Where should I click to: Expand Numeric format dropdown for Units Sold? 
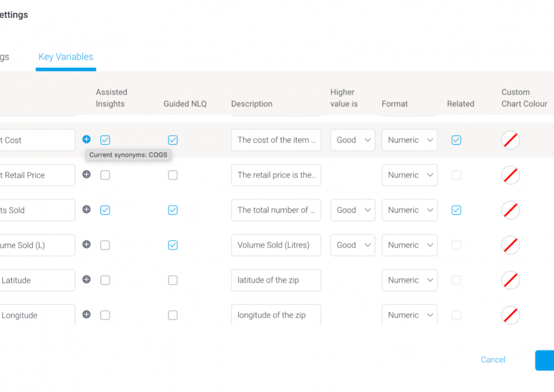pos(409,210)
